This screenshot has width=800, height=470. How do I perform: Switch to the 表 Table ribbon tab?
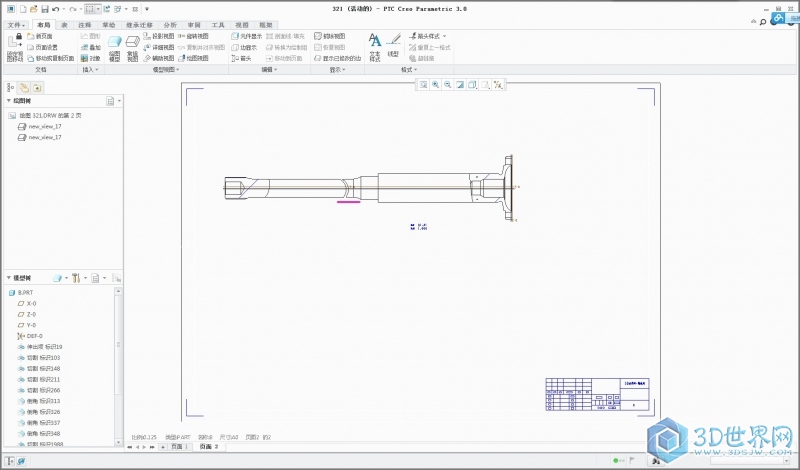click(x=64, y=24)
